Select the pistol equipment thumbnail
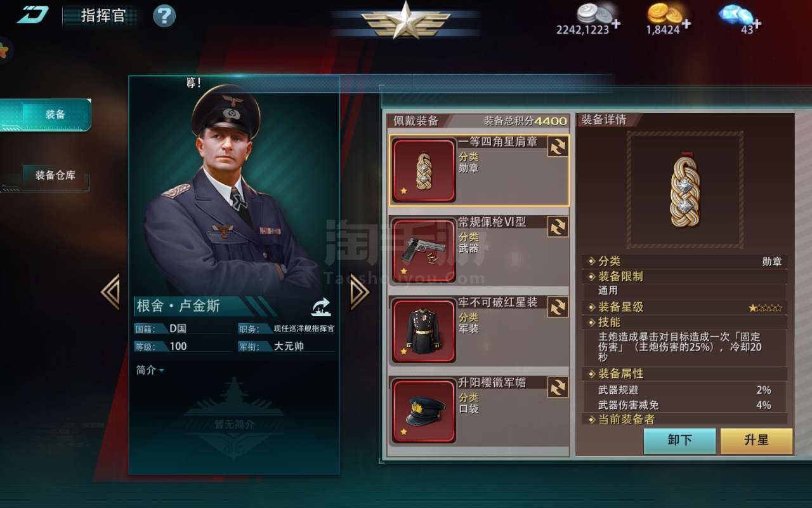 point(424,251)
